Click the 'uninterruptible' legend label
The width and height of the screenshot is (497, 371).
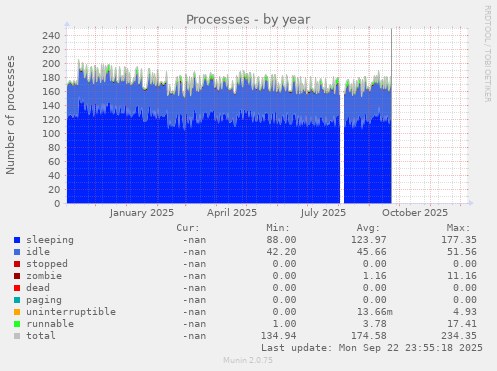tap(71, 312)
